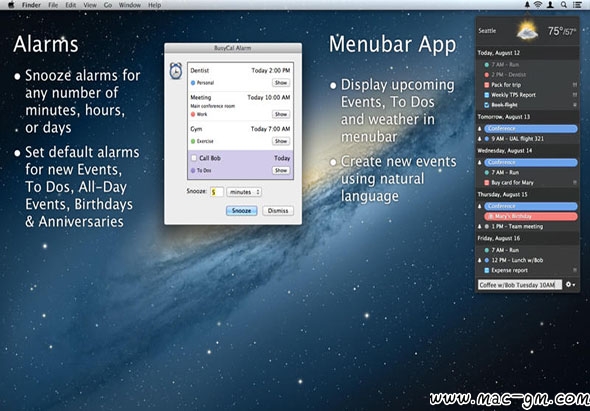Click the BusyCal bell menubar icon
This screenshot has width=590, height=411.
(x=527, y=5)
